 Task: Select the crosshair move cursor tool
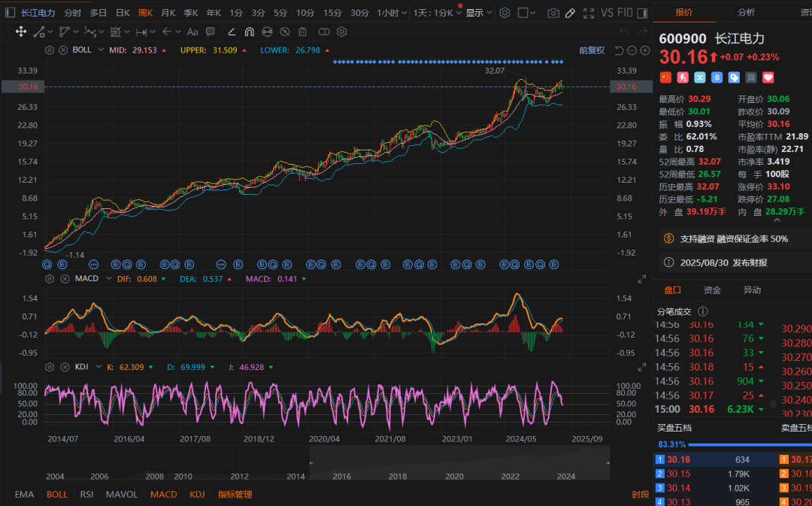pyautogui.click(x=21, y=32)
